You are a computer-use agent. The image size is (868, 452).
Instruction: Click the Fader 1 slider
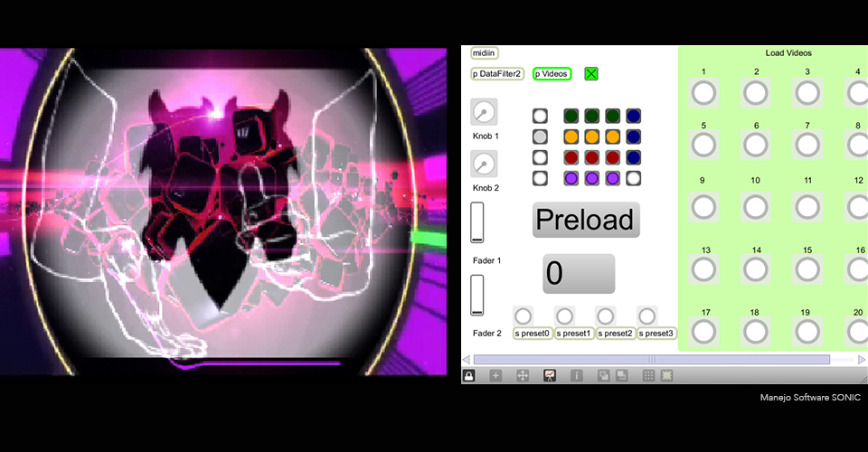tap(477, 222)
